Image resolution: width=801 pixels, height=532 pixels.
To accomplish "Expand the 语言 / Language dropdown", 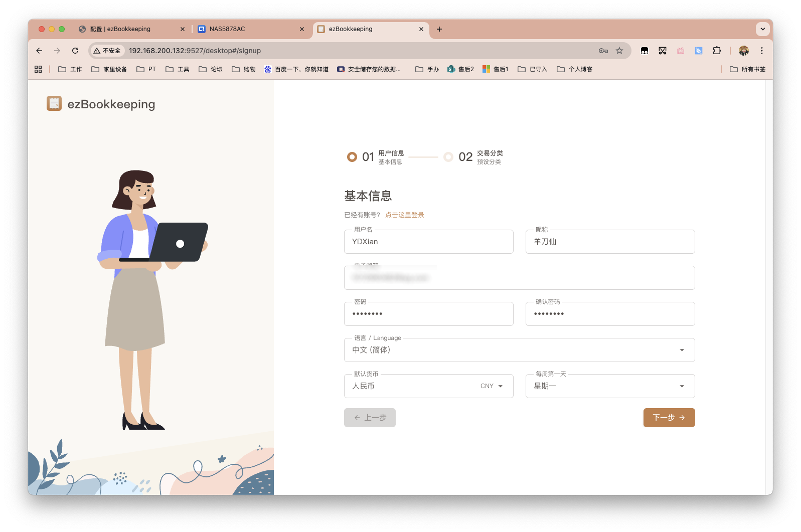I will point(520,350).
